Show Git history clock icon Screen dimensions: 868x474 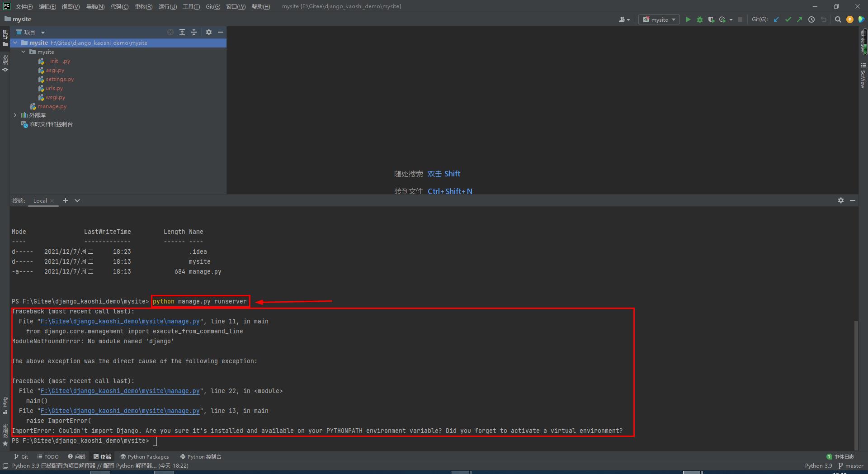pos(811,19)
